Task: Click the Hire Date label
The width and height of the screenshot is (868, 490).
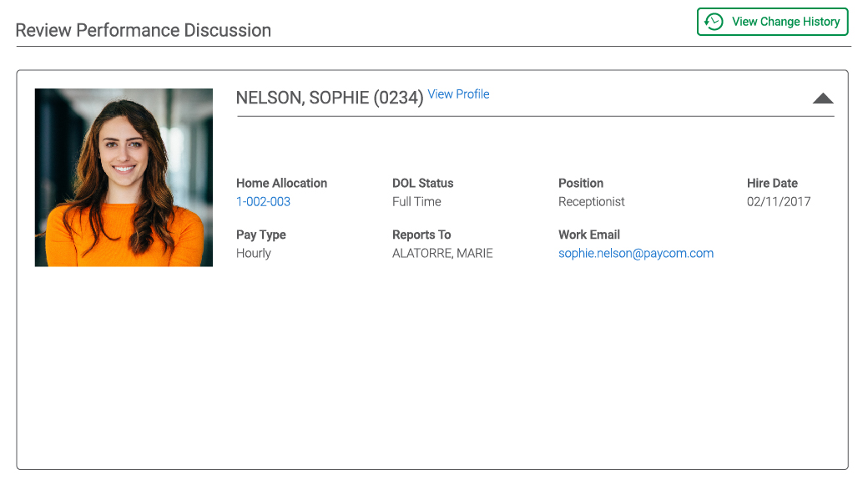Action: 772,183
